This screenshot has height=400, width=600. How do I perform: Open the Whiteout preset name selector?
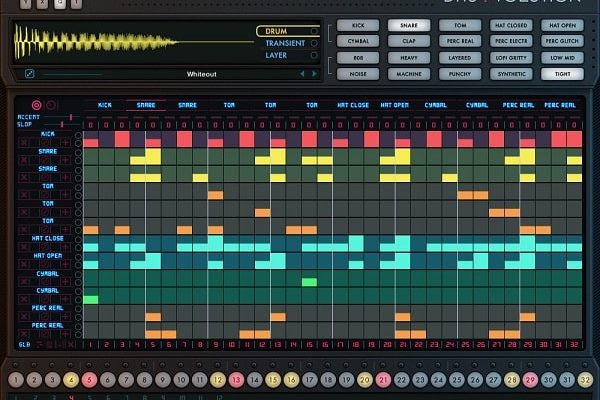click(x=202, y=74)
